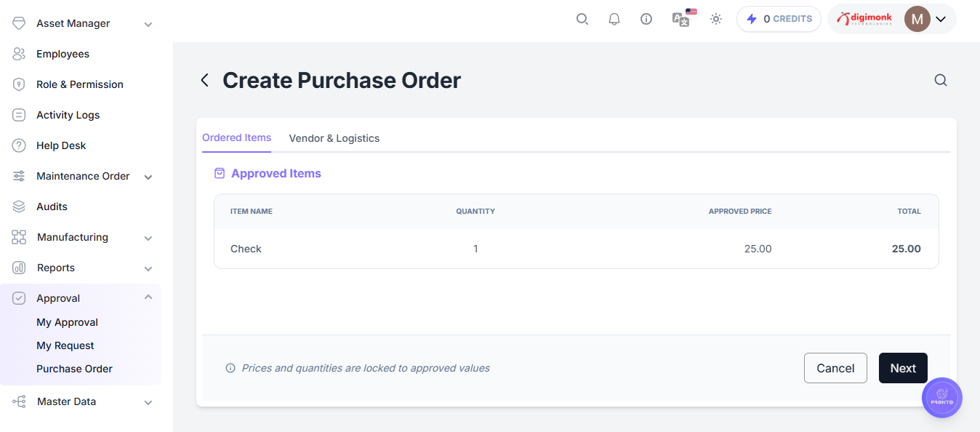Open the user profile dropdown arrow
This screenshot has width=980, height=432.
point(941,19)
